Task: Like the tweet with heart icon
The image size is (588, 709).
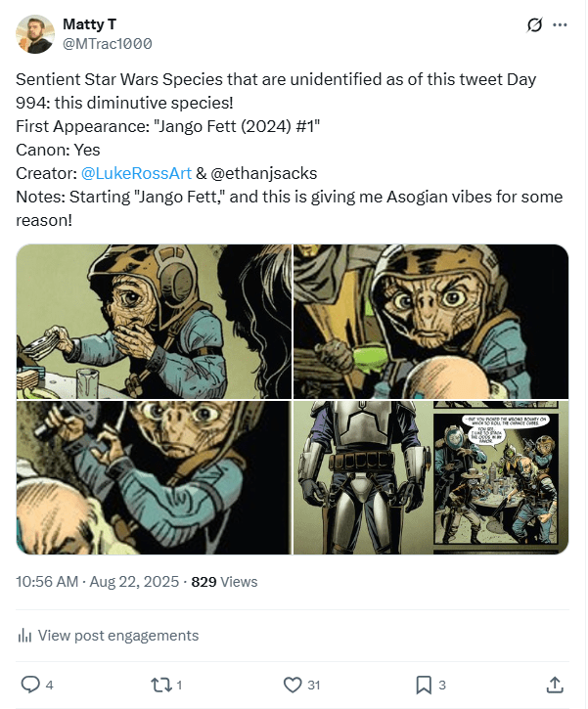Action: click(291, 684)
